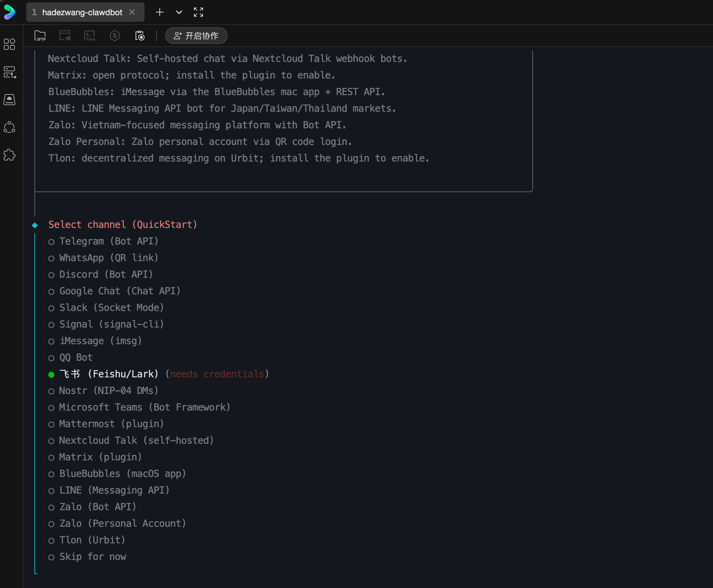This screenshot has width=713, height=588.
Task: Select the Telegram (Bot API) radio option
Action: coord(108,241)
